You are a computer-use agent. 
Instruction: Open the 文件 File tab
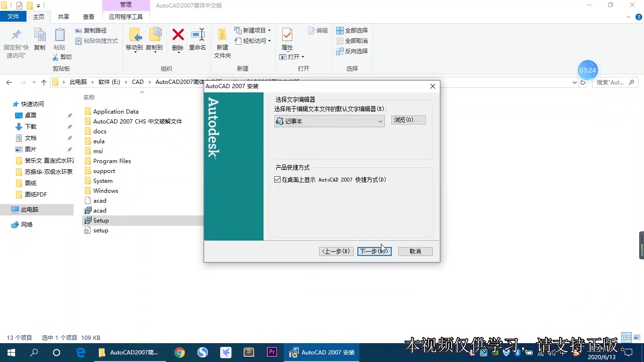(13, 16)
